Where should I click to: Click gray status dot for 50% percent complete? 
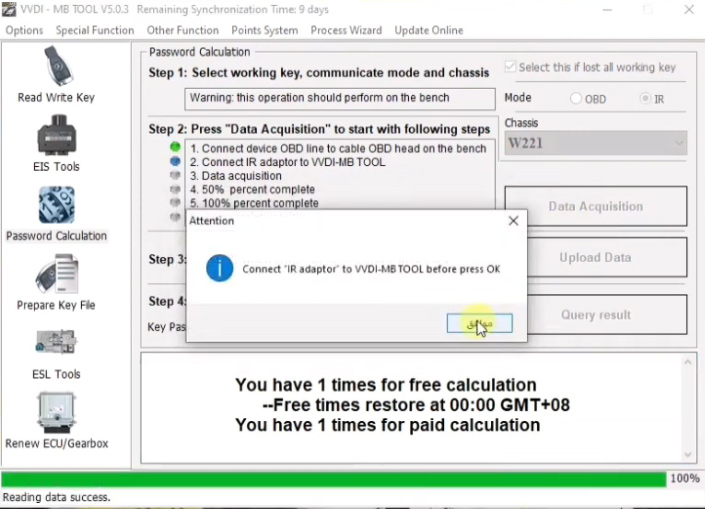175,189
